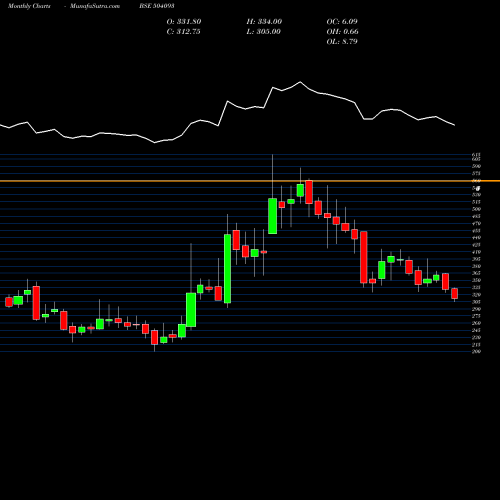Viewport: 500px width, 500px height.
Task: Click the "BSE 504093" symbol label
Action: (157, 6)
